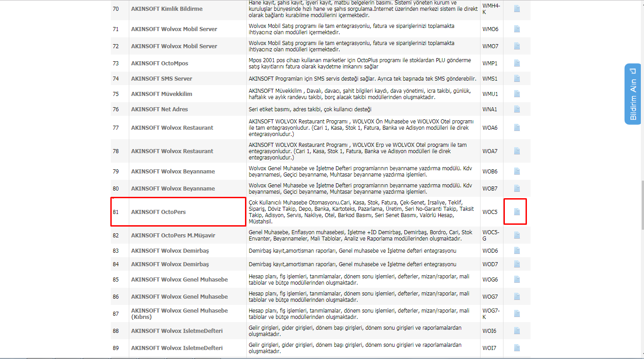Image resolution: width=644 pixels, height=359 pixels.
Task: Open document icon for Genel Muhasebe row 86
Action: [517, 296]
